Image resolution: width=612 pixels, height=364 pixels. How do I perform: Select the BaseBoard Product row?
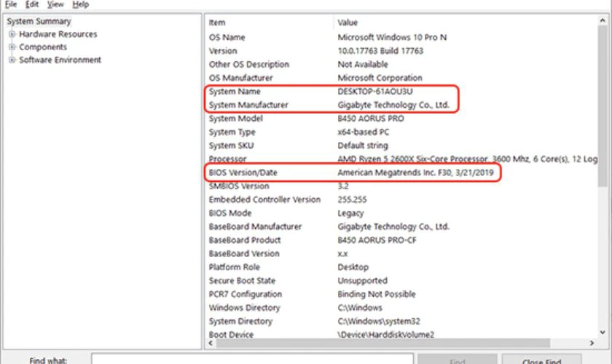coord(401,240)
